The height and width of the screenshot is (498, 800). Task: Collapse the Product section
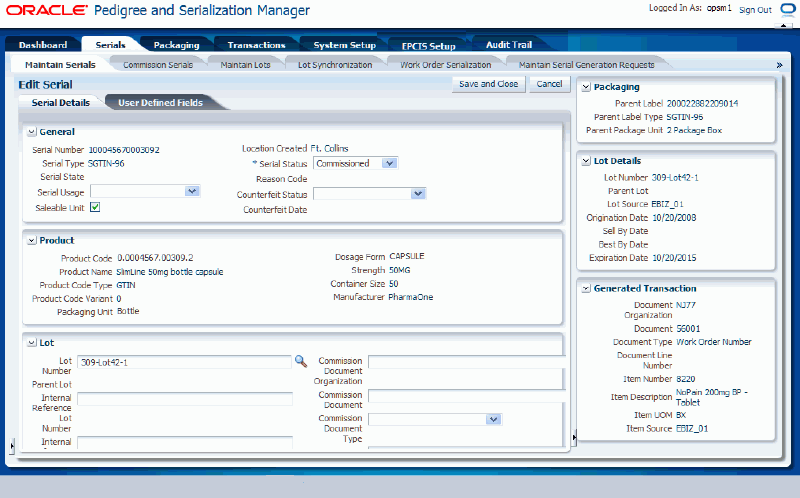pyautogui.click(x=32, y=240)
